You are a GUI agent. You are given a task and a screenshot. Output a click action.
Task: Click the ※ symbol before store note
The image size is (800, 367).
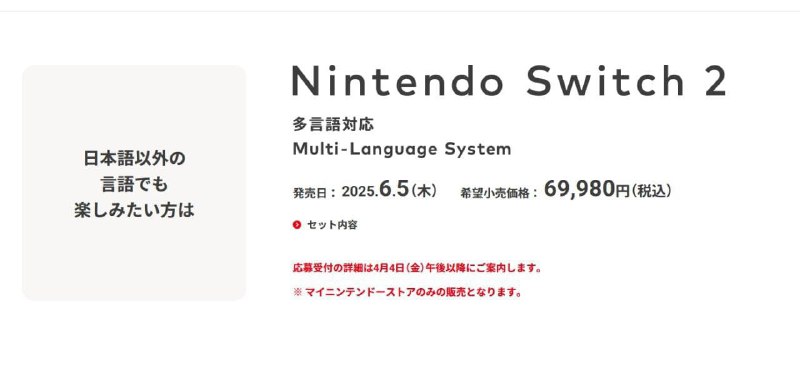click(297, 293)
